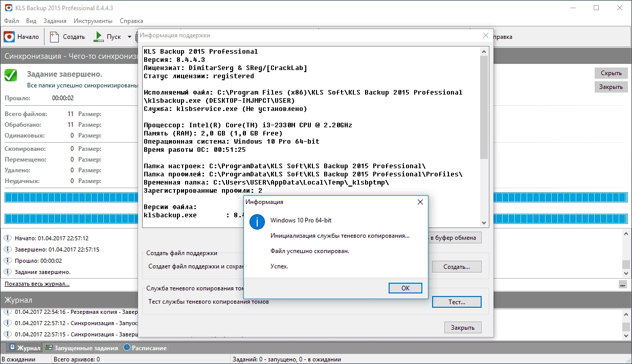632x364 pixels.
Task: Open the Задания menu
Action: click(55, 21)
